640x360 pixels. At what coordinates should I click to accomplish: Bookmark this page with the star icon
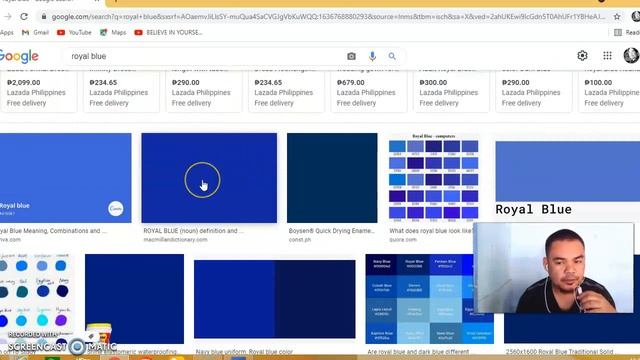(x=617, y=17)
